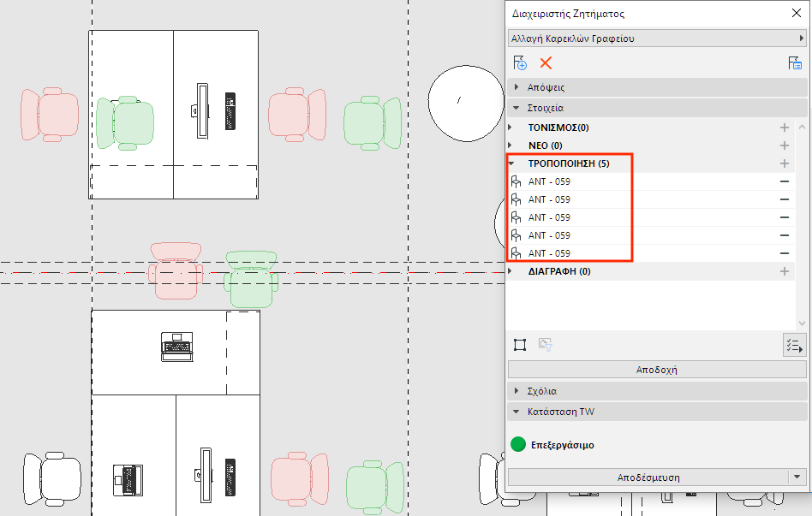Select the black keyboard on the upper desk

[x=230, y=111]
